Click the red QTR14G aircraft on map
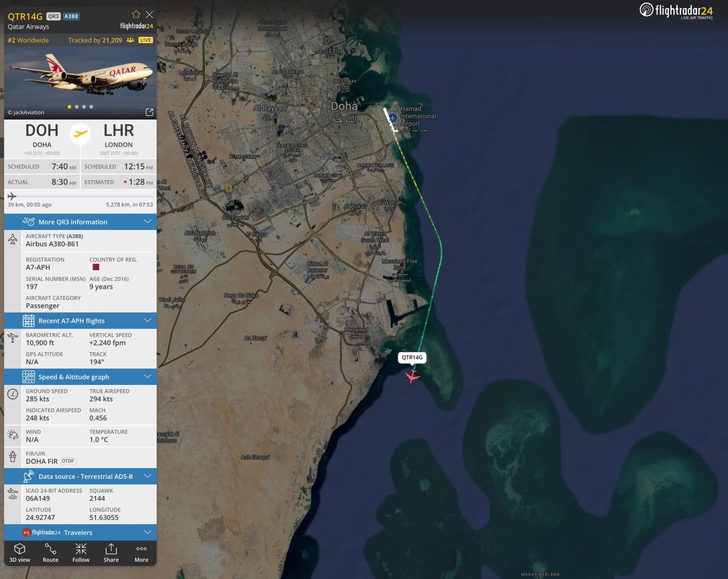 pos(412,376)
